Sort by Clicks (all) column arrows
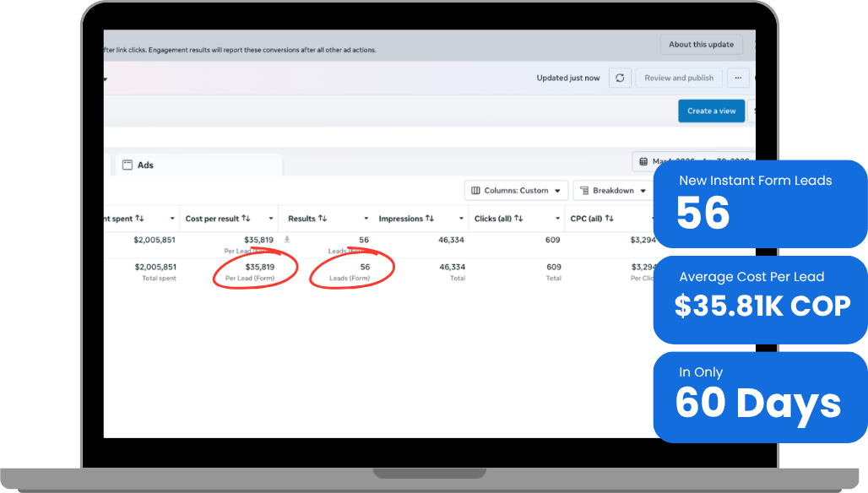The image size is (868, 493). (x=518, y=219)
